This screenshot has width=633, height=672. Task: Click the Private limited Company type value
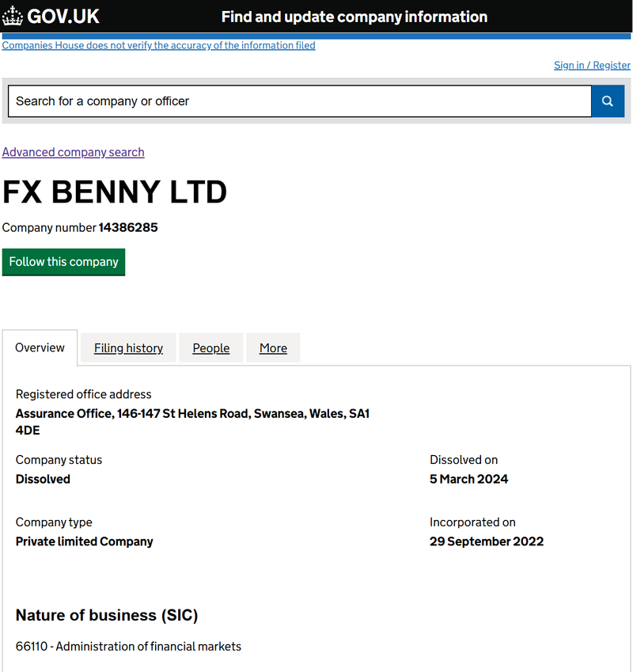click(85, 541)
